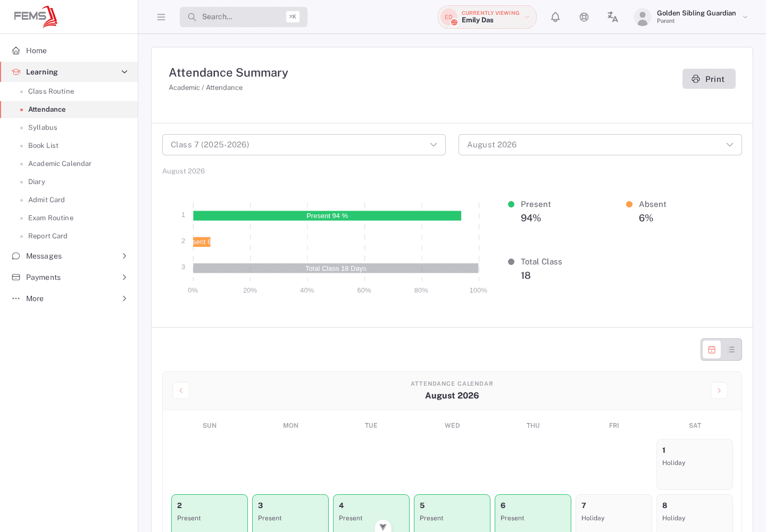Open the help lifebuoy icon
This screenshot has height=532, width=766.
pos(584,17)
